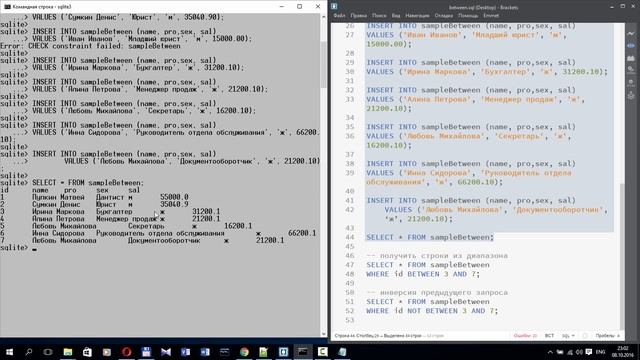Open File Explorer from the taskbar
Screen dimensions: 640x360
coord(68,352)
